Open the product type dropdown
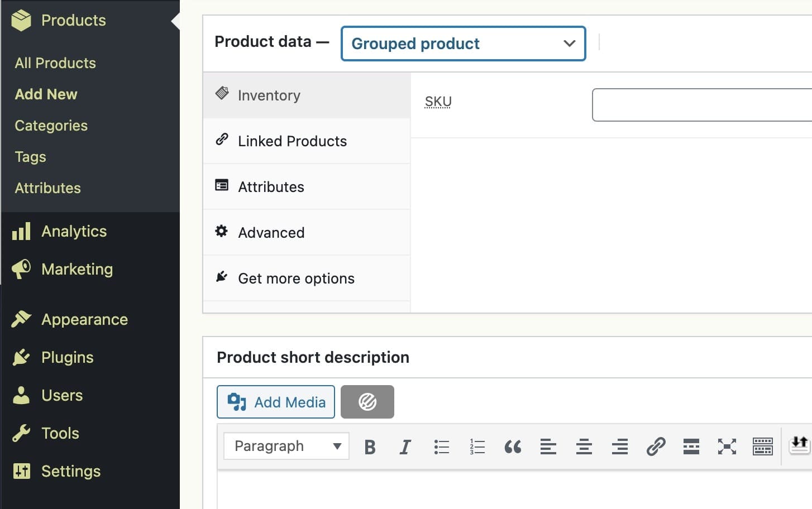 [463, 44]
